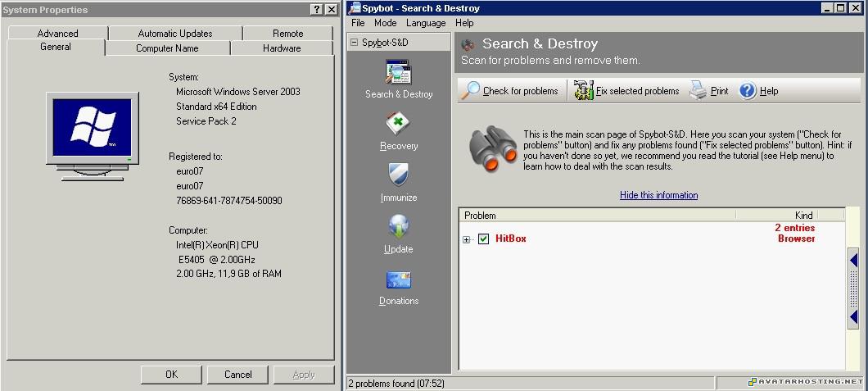Open the Recovery sidebar icon
The image size is (868, 391).
(x=399, y=124)
